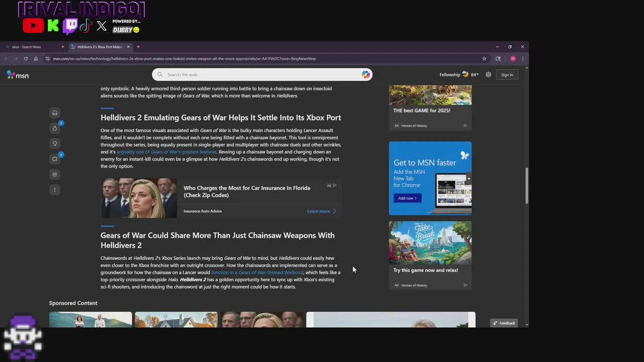Go forward with browser forward arrow
The width and height of the screenshot is (644, 362).
[16, 58]
